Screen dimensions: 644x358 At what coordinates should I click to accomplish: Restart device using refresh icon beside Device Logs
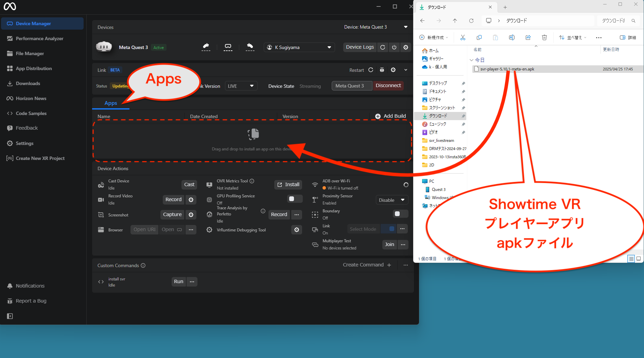pyautogui.click(x=383, y=47)
